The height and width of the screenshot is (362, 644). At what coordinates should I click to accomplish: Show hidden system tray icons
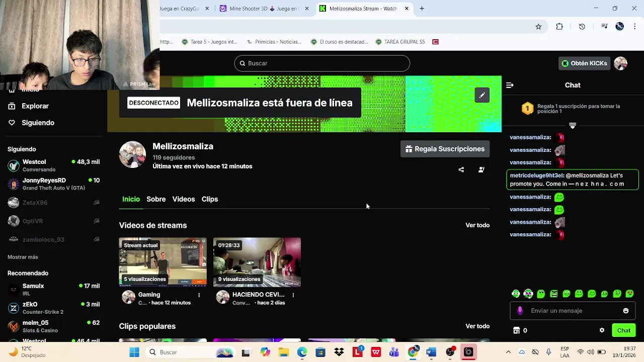(508, 352)
